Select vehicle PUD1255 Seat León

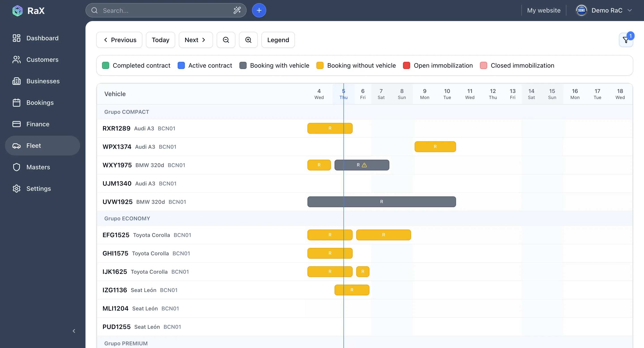pos(142,327)
